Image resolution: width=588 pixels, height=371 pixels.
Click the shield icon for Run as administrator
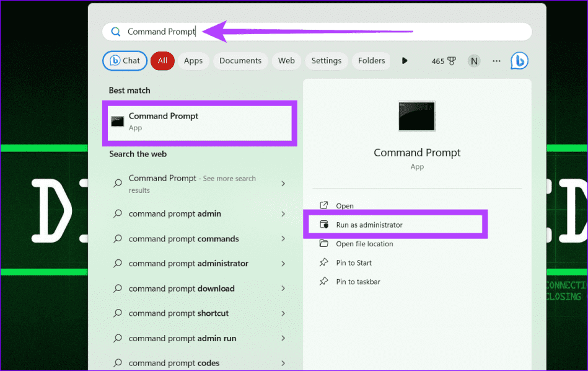pyautogui.click(x=324, y=225)
